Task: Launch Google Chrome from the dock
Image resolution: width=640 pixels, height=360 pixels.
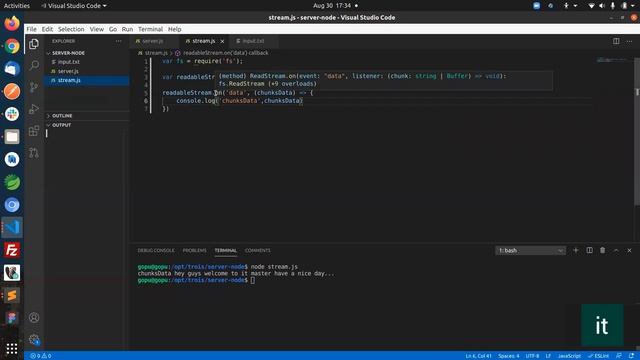Action: tap(12, 46)
